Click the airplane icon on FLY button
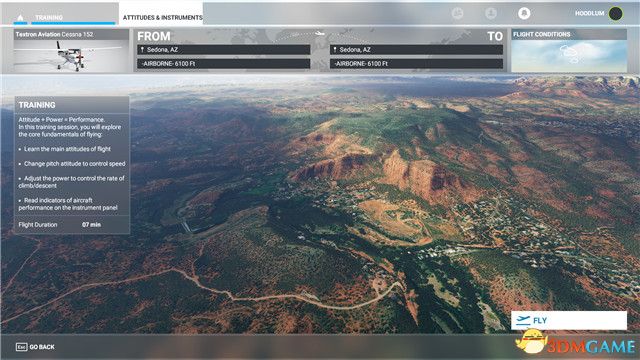Image resolution: width=640 pixels, height=360 pixels. pos(523,320)
